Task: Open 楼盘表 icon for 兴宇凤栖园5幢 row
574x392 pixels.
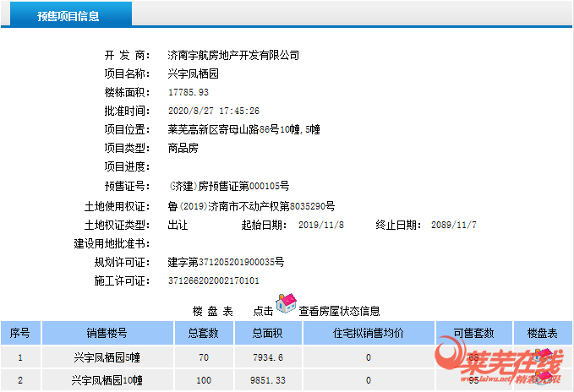Action: [x=542, y=356]
